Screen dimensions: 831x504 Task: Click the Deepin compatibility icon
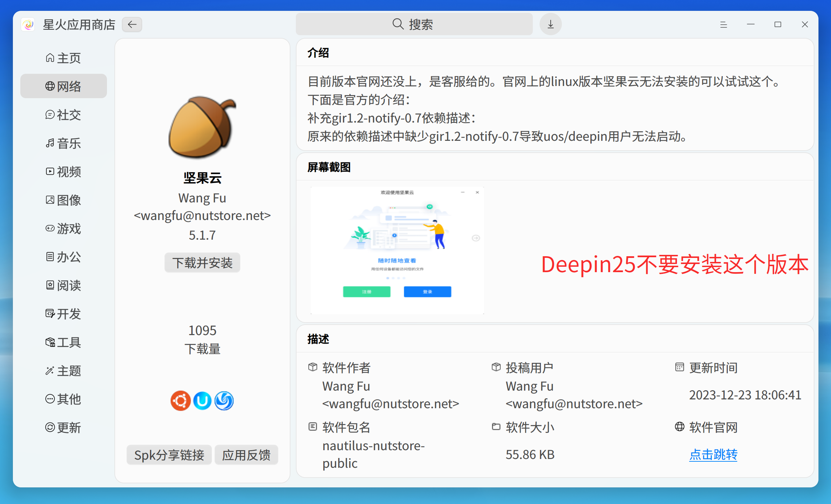(224, 401)
